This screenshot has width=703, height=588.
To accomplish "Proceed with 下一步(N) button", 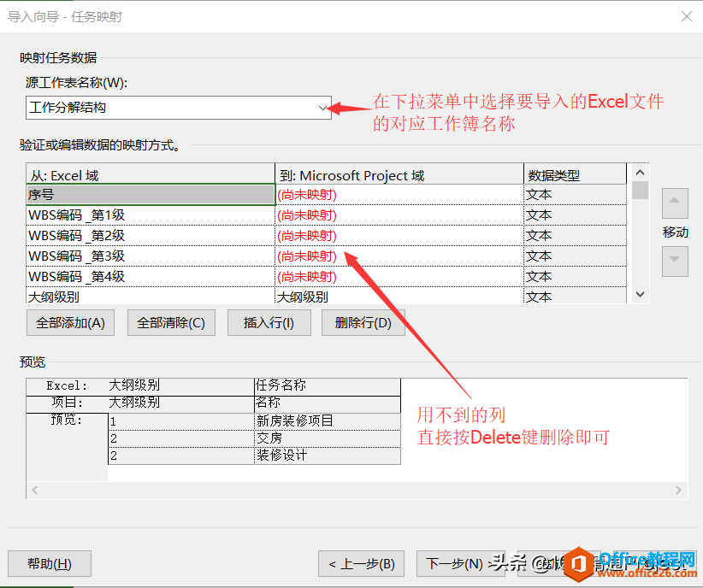I will [455, 564].
